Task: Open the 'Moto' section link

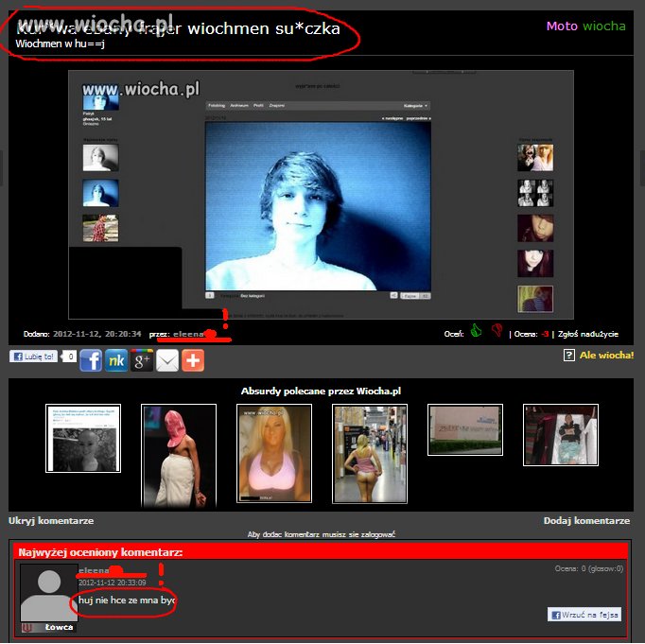Action: pos(562,26)
